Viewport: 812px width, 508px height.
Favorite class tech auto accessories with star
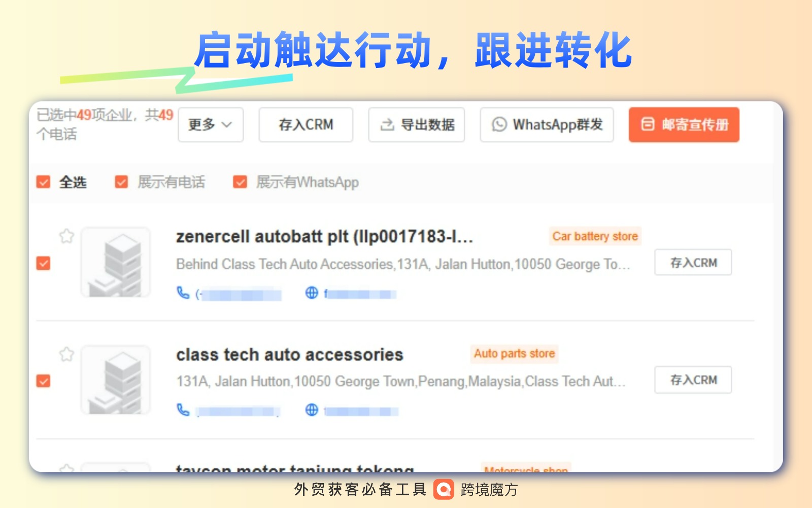tap(66, 354)
